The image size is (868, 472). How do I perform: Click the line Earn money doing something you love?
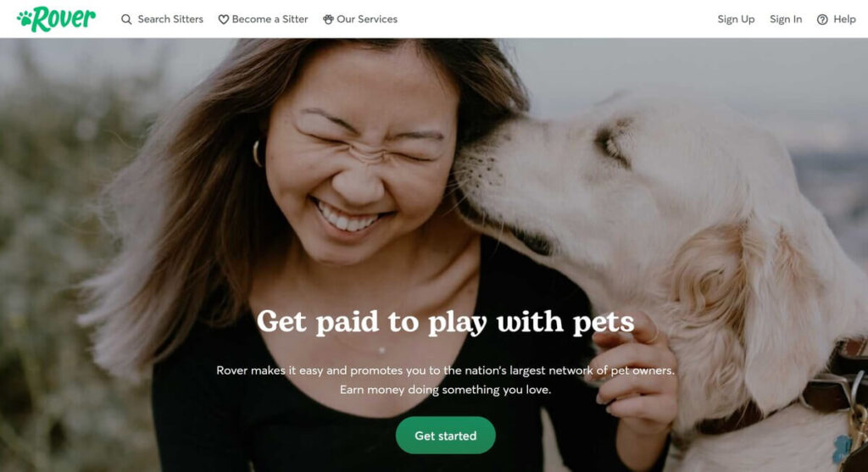(x=445, y=390)
